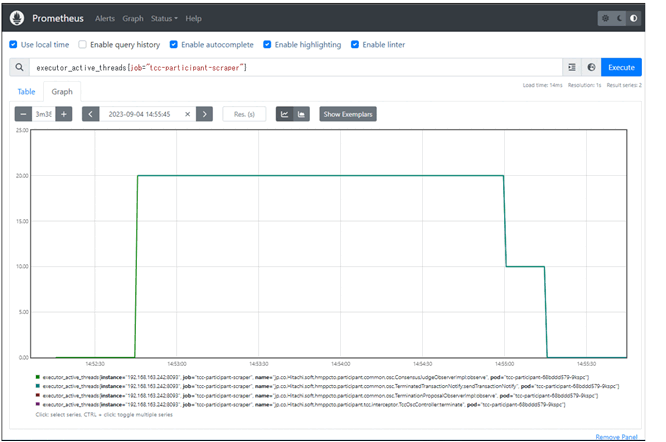Click the Prometheus logo icon

click(19, 18)
